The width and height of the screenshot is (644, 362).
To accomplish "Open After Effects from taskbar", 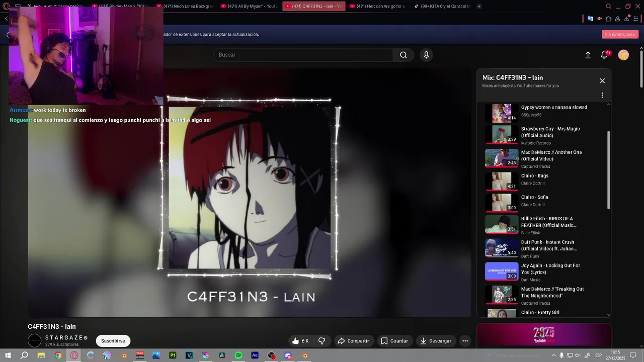I will tap(255, 355).
